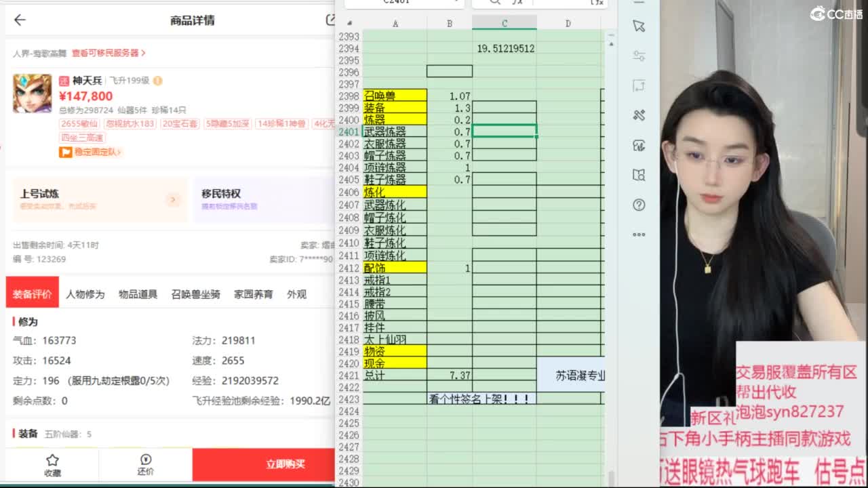
Task: Open the 稳定固定队 flag link
Action: [91, 152]
